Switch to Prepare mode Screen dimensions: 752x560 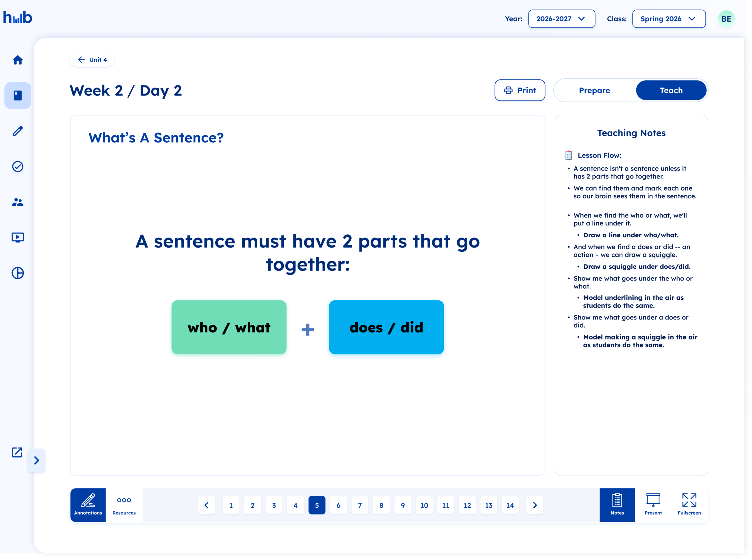coord(594,90)
